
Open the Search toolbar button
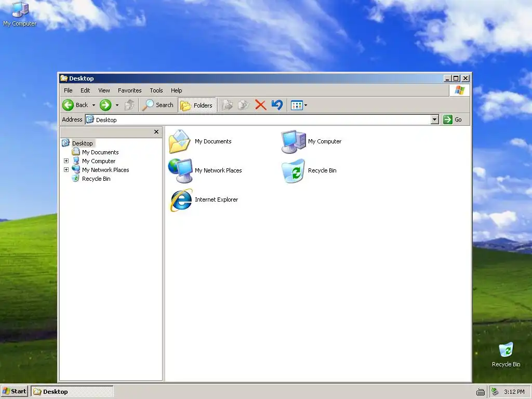tap(158, 105)
